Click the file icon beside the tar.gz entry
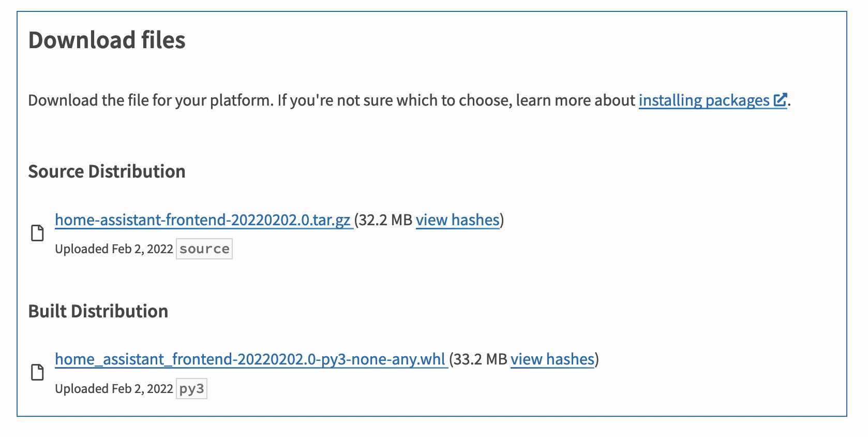The height and width of the screenshot is (437, 868). click(37, 234)
